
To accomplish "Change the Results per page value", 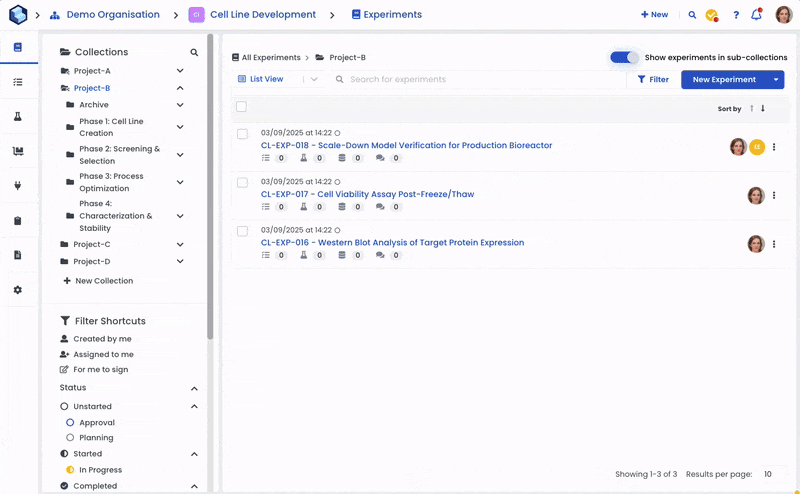I will [769, 474].
